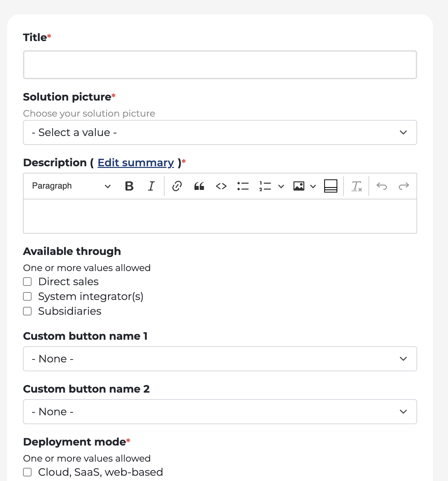Check Subsidiaries under Available through

27,311
